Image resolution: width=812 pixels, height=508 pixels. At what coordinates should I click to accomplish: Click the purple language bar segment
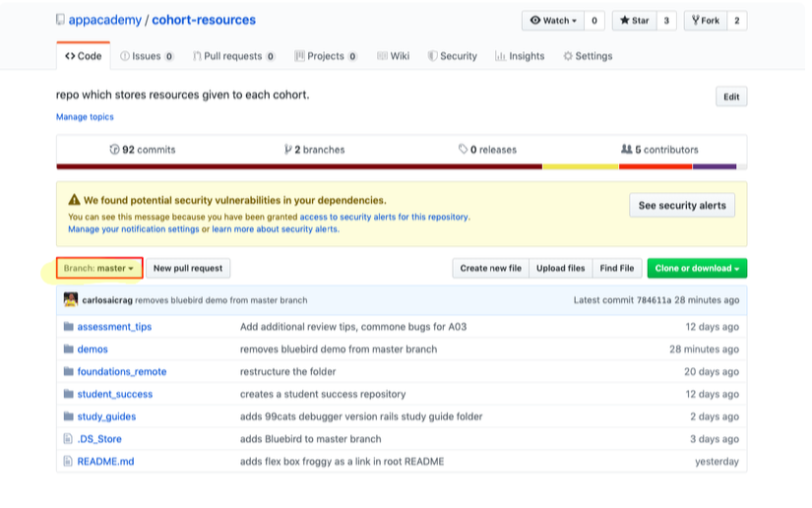[x=715, y=166]
